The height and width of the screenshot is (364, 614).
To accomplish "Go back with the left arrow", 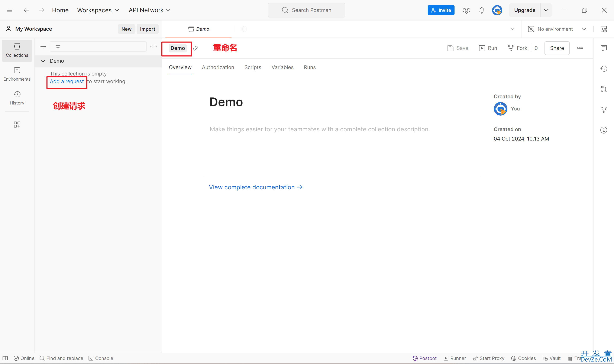I will point(26,10).
